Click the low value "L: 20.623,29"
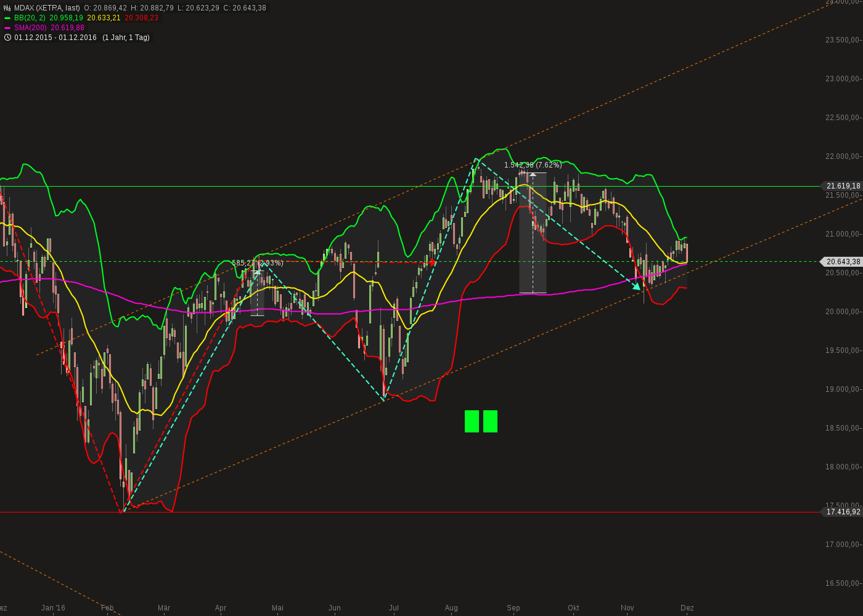863x616 pixels. click(198, 8)
